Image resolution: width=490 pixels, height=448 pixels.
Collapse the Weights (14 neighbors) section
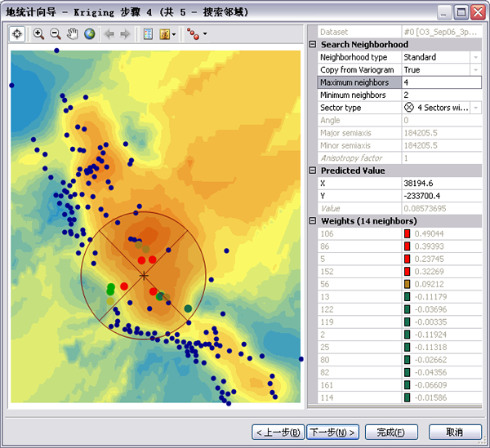tap(313, 221)
